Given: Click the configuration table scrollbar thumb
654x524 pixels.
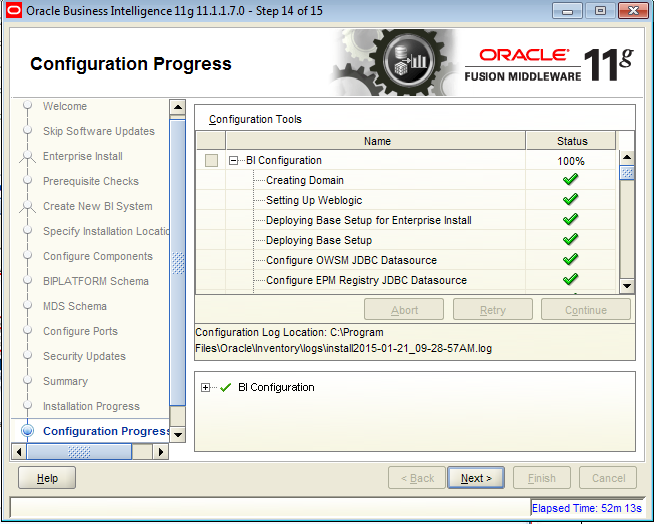Looking at the screenshot, I should (x=627, y=173).
